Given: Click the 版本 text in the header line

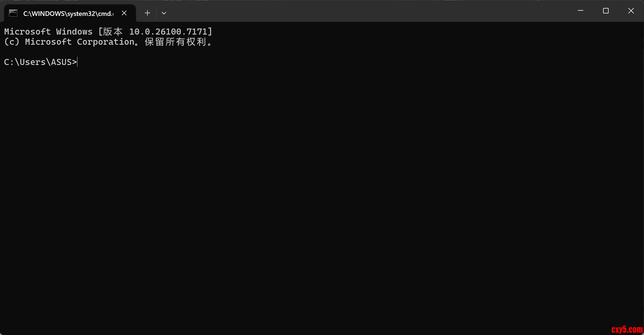Looking at the screenshot, I should point(113,32).
